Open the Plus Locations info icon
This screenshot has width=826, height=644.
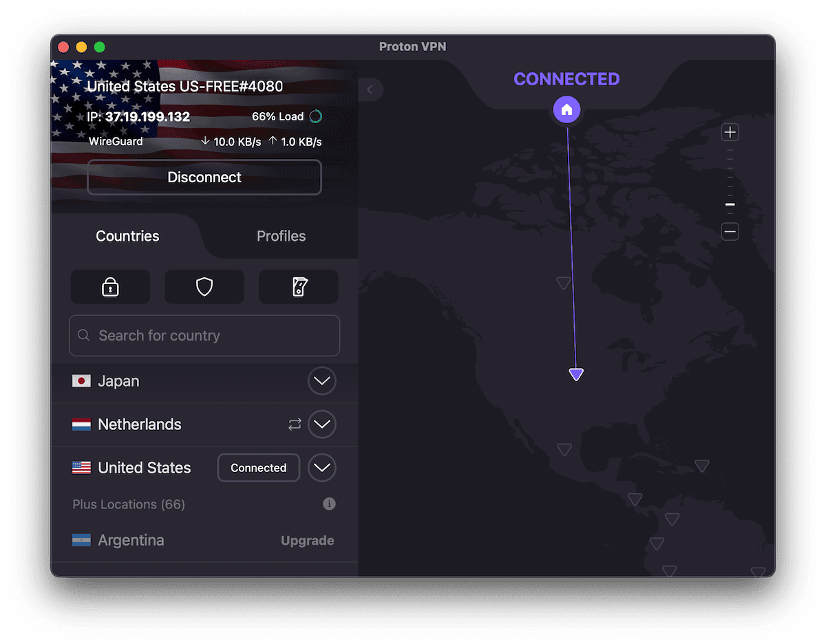(329, 504)
